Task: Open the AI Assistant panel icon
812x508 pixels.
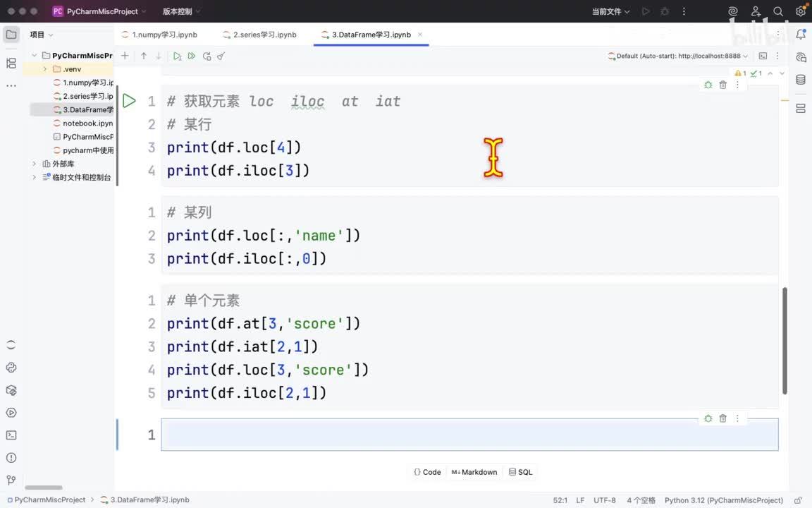Action: tap(801, 57)
